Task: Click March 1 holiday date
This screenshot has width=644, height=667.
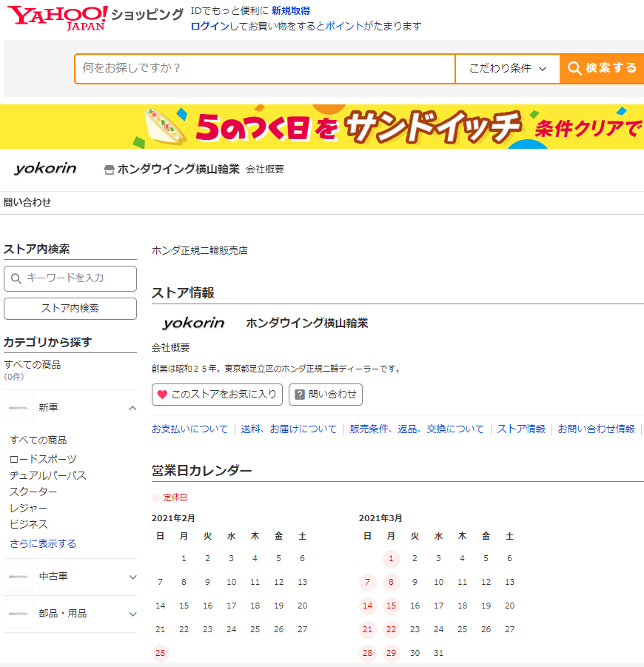Action: coord(392,558)
